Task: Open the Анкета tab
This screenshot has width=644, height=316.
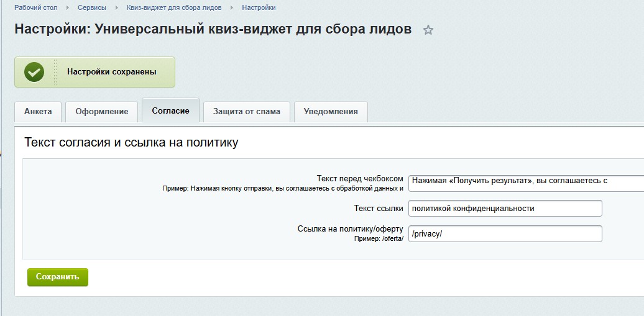Action: [38, 112]
